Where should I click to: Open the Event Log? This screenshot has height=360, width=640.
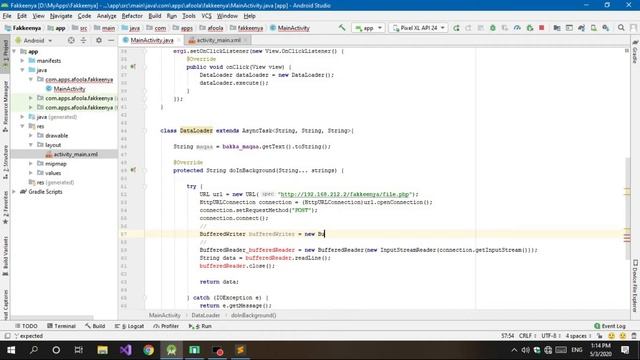pyautogui.click(x=610, y=326)
